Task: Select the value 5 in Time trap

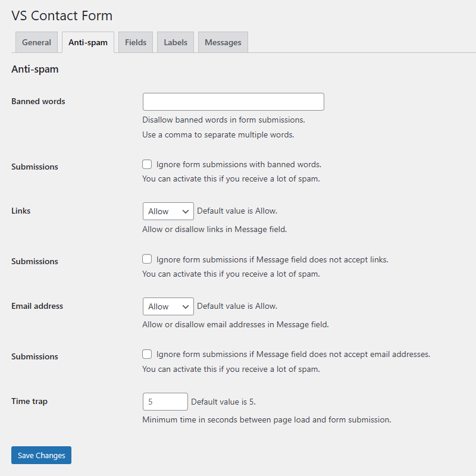Action: [x=165, y=402]
